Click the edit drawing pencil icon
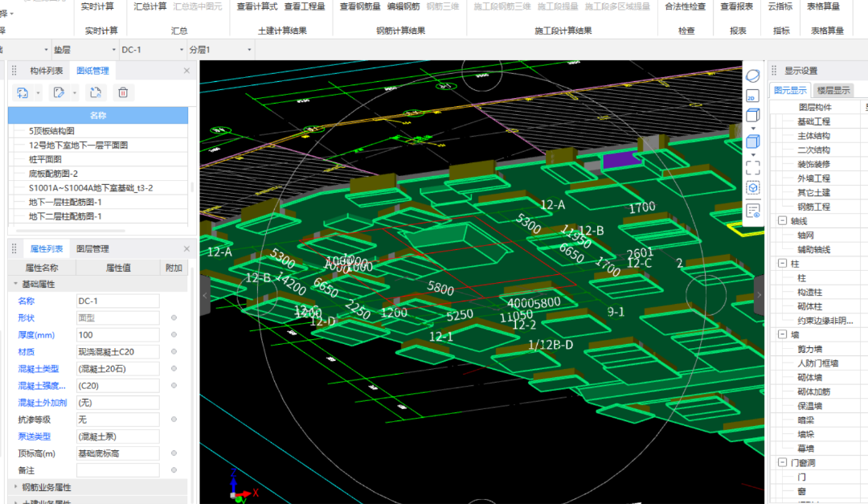 [59, 92]
